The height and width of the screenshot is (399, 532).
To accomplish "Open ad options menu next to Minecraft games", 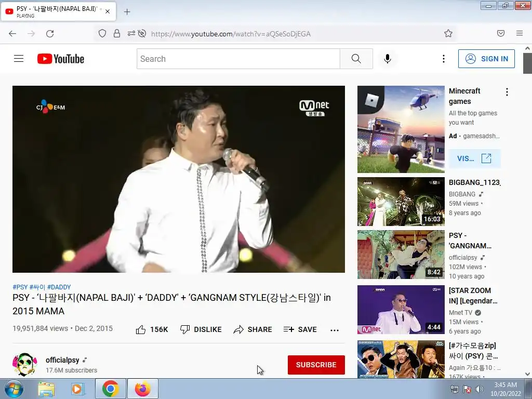I will [507, 92].
